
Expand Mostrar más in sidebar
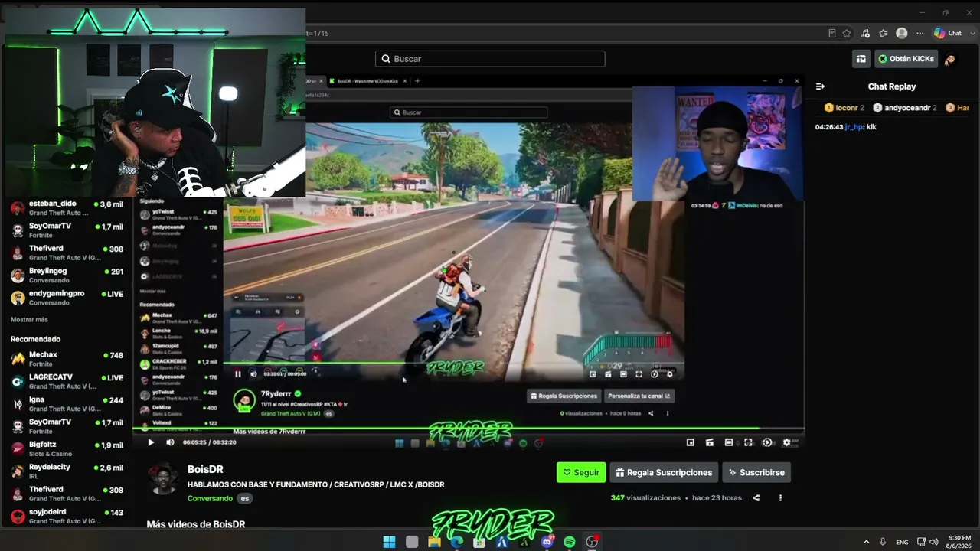pos(29,320)
